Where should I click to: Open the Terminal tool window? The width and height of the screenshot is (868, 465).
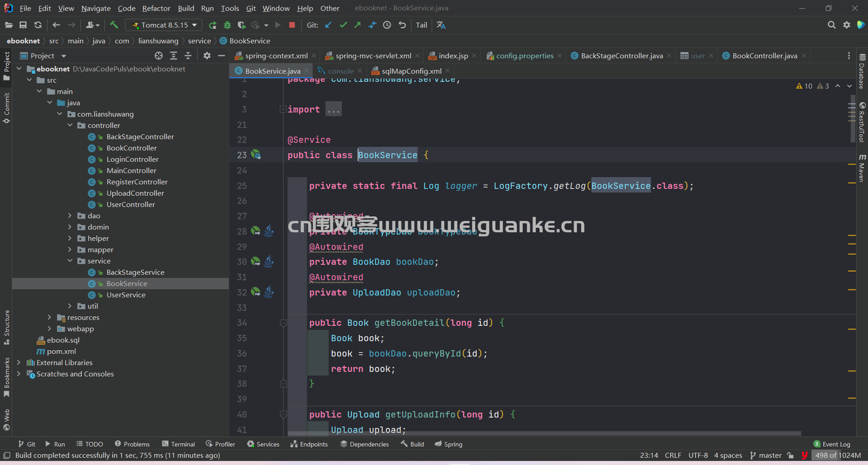pyautogui.click(x=178, y=444)
